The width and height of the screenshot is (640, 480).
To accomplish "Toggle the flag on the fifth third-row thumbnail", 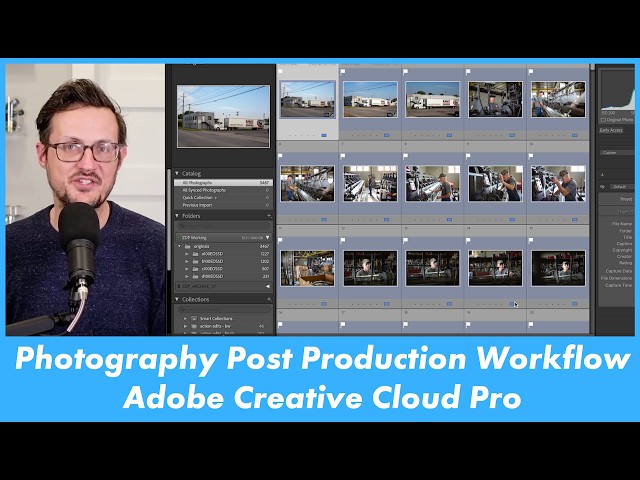I will click(531, 240).
